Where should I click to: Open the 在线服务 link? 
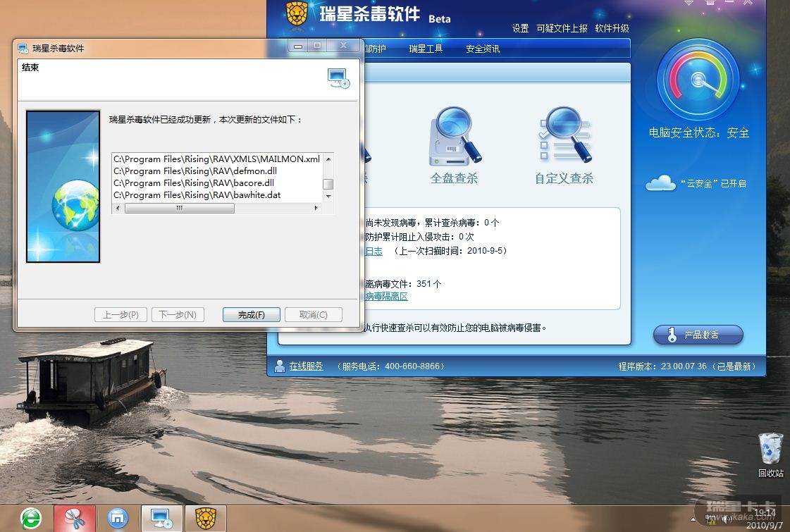click(x=306, y=366)
